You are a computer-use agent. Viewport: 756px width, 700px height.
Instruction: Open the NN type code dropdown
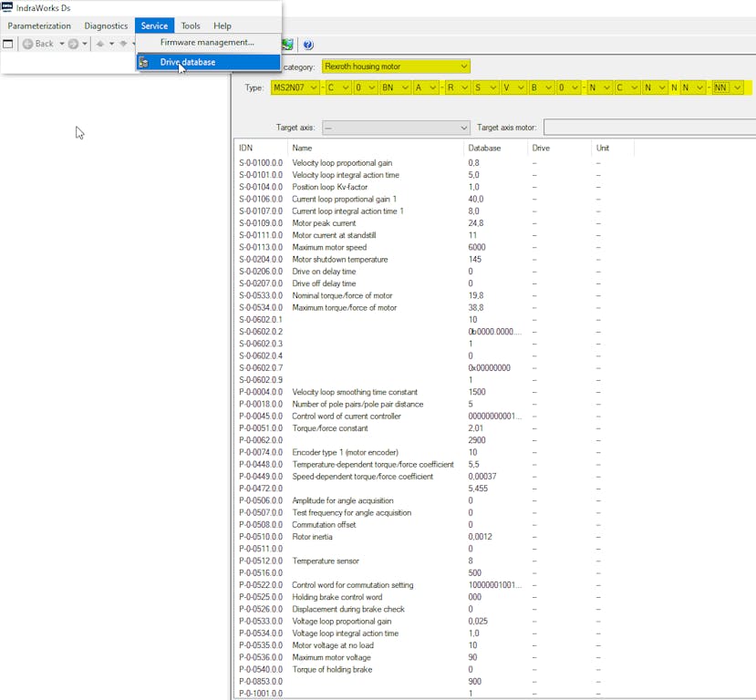point(737,87)
